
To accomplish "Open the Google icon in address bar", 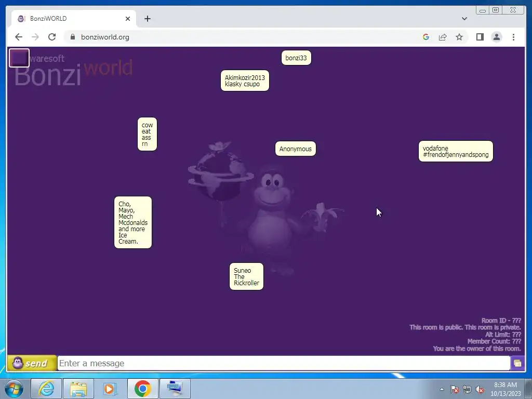I will (426, 37).
